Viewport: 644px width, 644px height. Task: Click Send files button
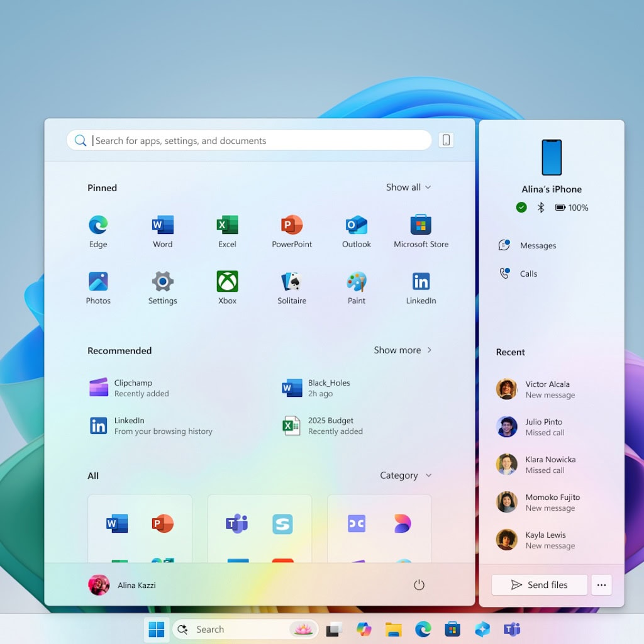click(539, 585)
